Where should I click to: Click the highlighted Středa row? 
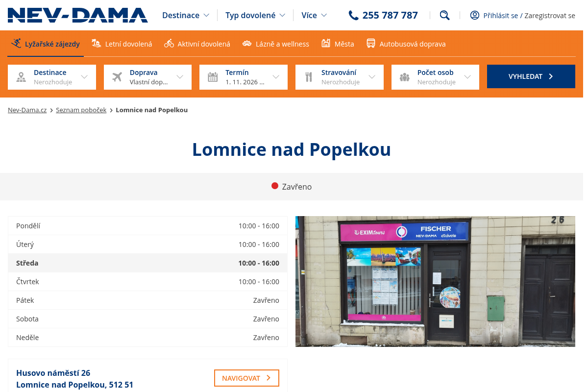tap(147, 263)
